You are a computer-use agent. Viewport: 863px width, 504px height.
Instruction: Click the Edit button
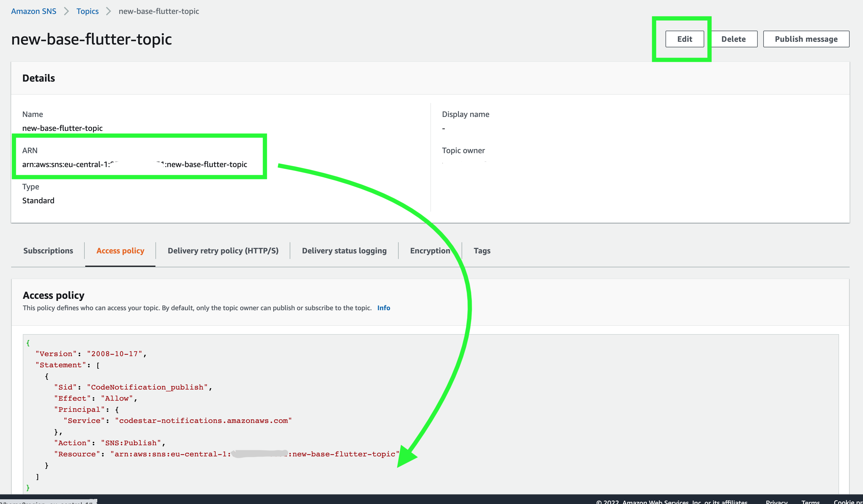point(684,39)
